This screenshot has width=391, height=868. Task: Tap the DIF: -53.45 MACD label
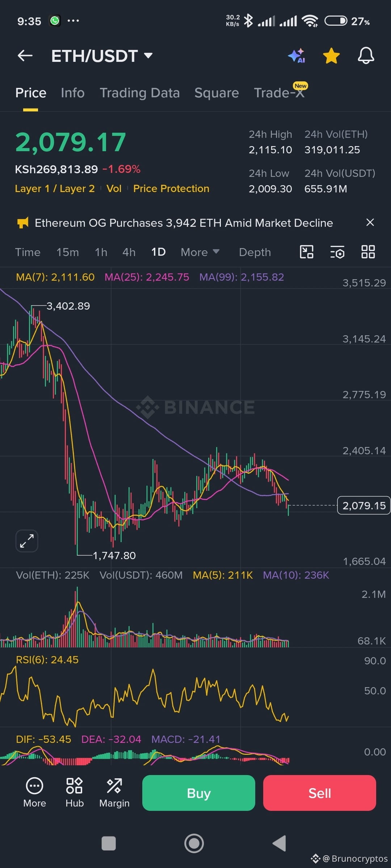(43, 739)
